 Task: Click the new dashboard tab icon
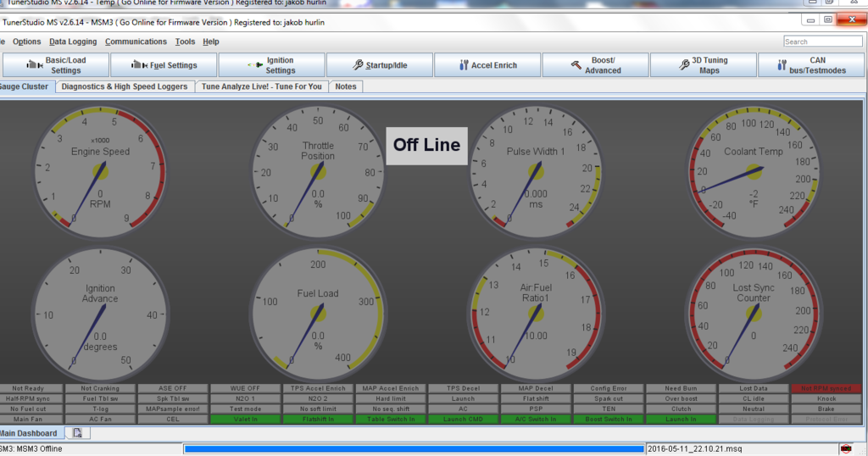coord(77,433)
